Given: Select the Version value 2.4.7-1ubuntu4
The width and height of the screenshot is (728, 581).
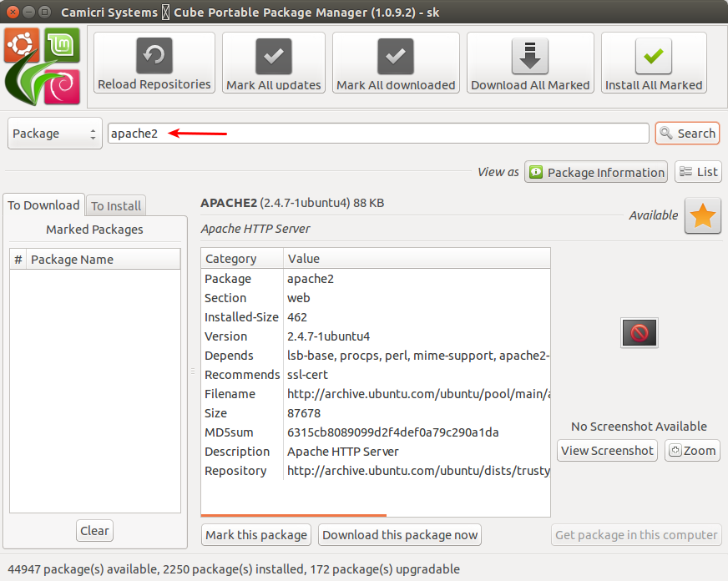Looking at the screenshot, I should (329, 336).
